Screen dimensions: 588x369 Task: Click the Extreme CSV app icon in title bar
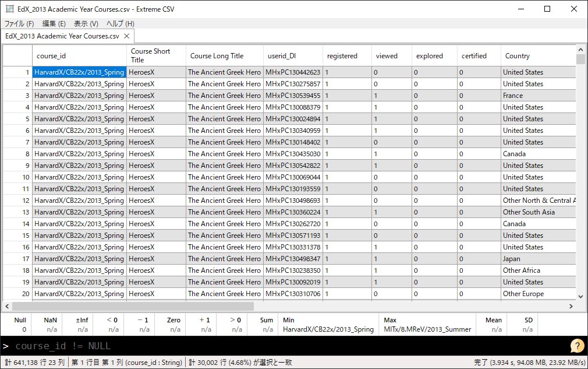tap(9, 9)
